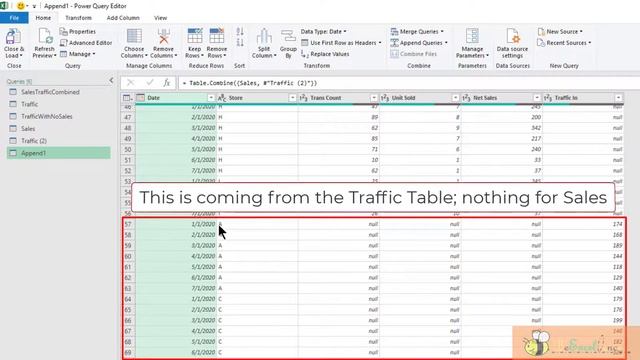The width and height of the screenshot is (640, 360).
Task: Switch to the View tab
Action: coord(160,18)
